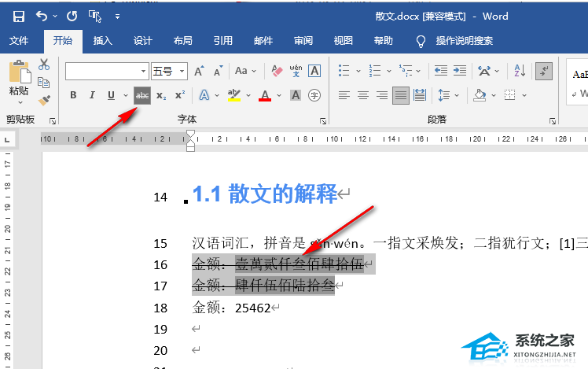Viewport: 588px width, 369px height.
Task: Toggle bold formatting
Action: click(x=73, y=95)
